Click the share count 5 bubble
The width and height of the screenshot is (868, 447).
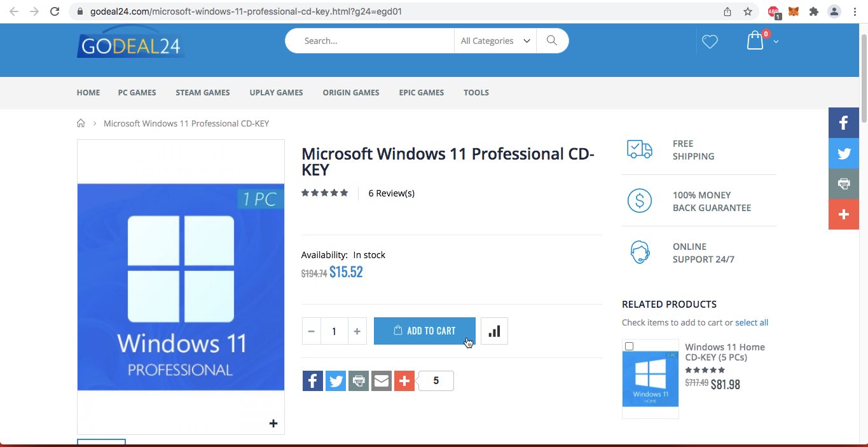[x=436, y=381]
